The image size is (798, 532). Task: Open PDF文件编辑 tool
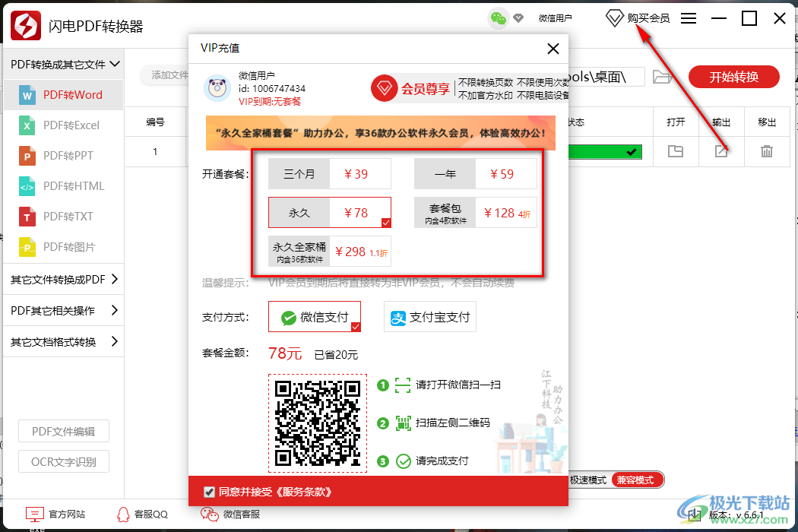(x=64, y=432)
